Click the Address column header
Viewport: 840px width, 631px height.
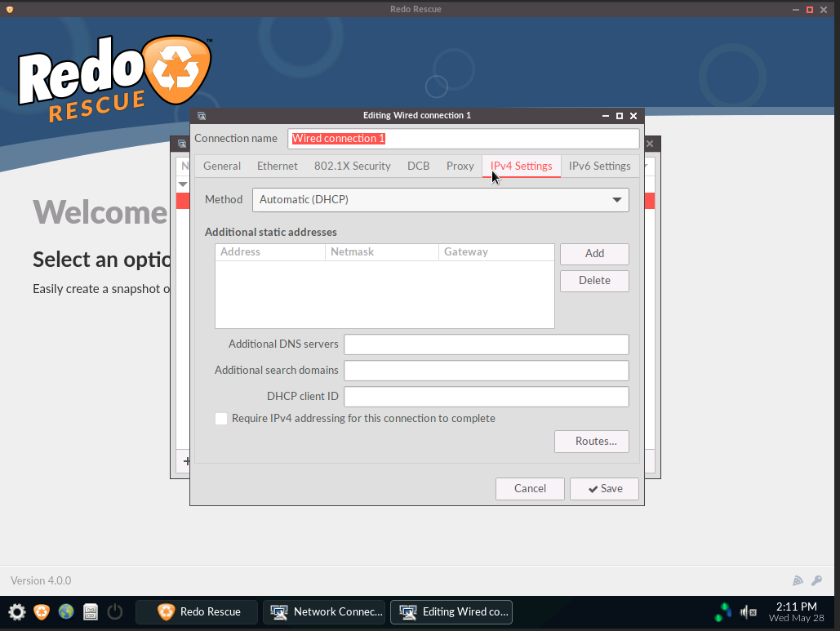coord(270,252)
